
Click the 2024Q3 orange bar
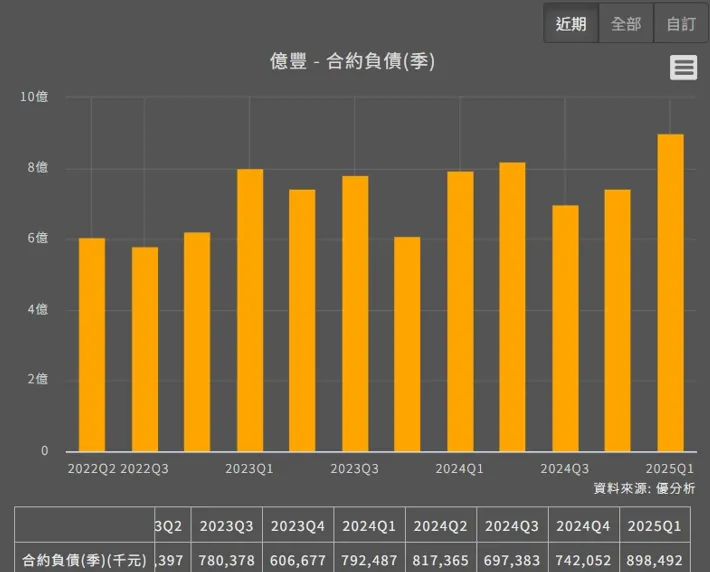(565, 328)
